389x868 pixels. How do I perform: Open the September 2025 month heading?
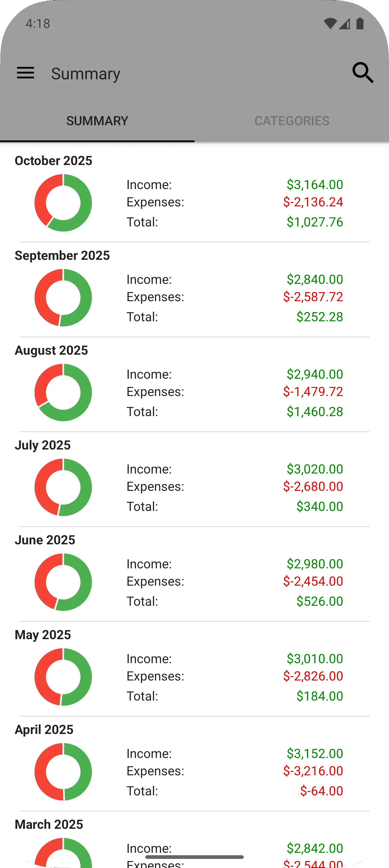[62, 255]
